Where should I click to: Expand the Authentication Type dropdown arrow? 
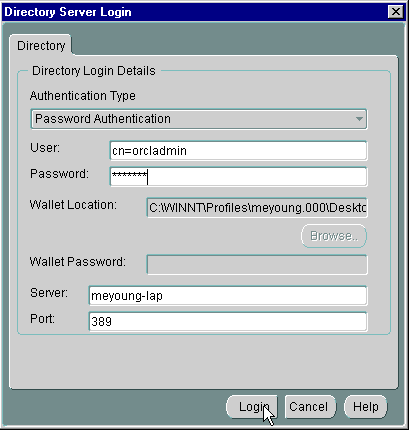pos(359,119)
